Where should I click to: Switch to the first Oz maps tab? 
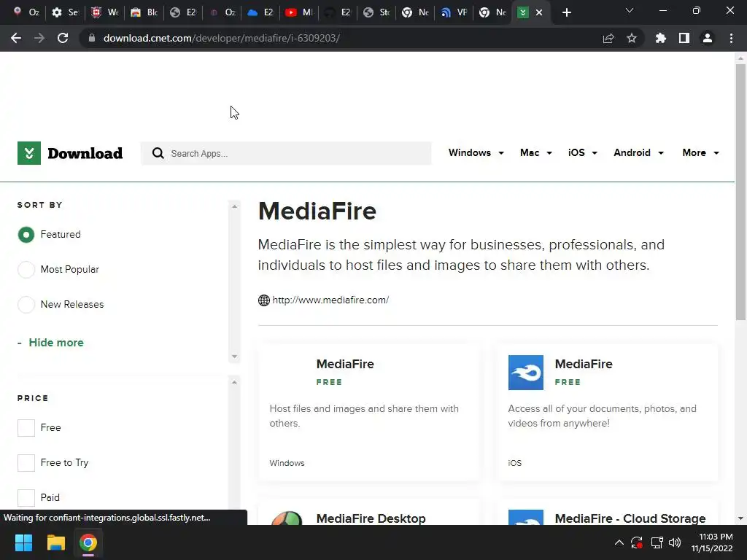pyautogui.click(x=26, y=12)
